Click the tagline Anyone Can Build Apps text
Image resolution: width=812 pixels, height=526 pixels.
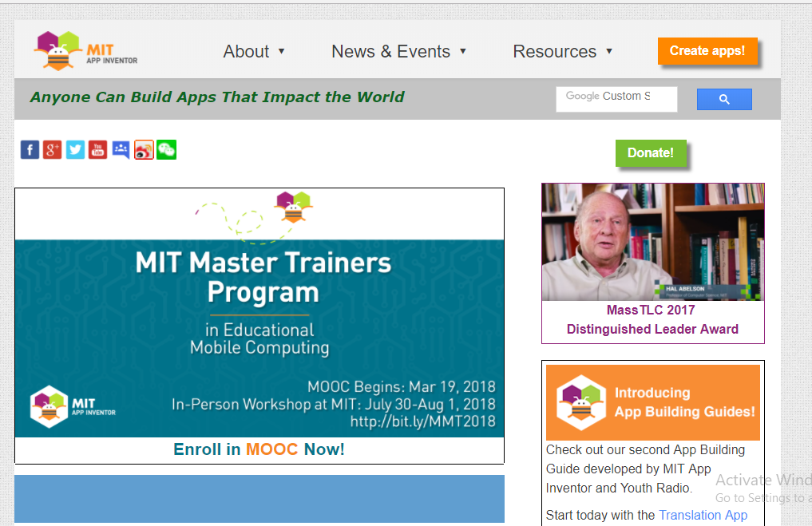(217, 97)
